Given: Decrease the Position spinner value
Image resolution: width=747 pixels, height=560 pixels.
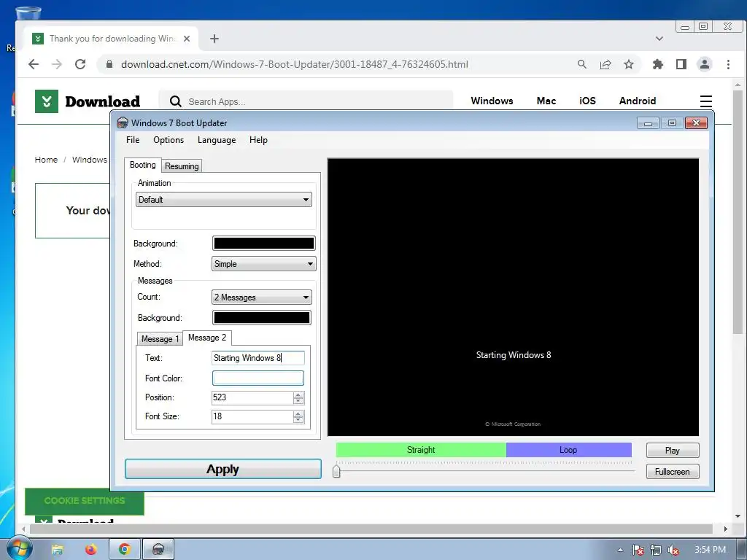Looking at the screenshot, I should pyautogui.click(x=298, y=401).
